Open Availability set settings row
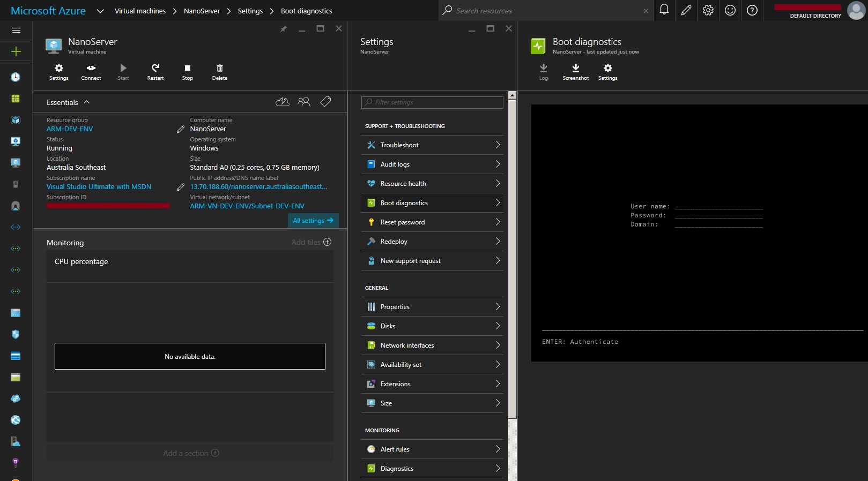Viewport: 868px width, 481px height. (x=433, y=365)
